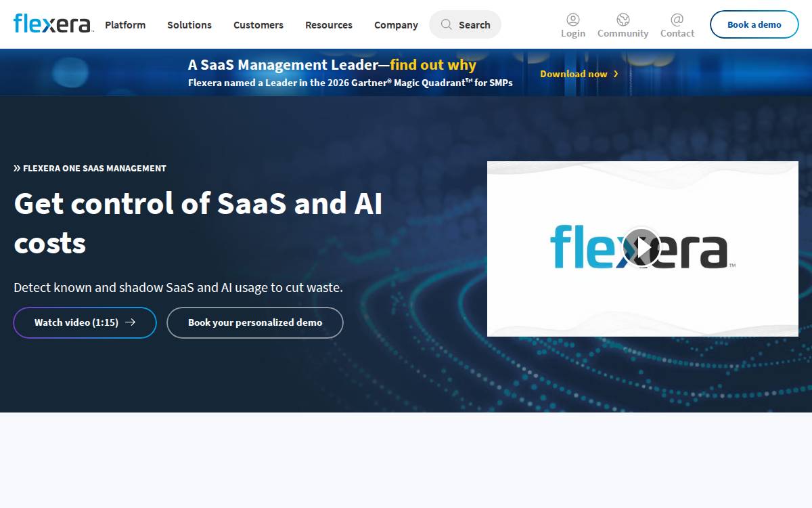Click the Contact at-sign icon
812x508 pixels.
point(677,20)
